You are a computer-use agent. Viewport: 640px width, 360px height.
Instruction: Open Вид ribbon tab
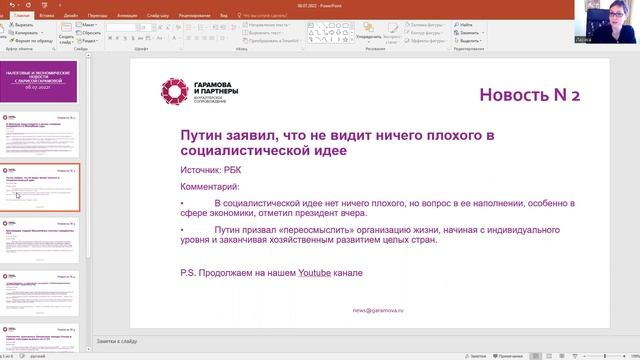(x=224, y=16)
